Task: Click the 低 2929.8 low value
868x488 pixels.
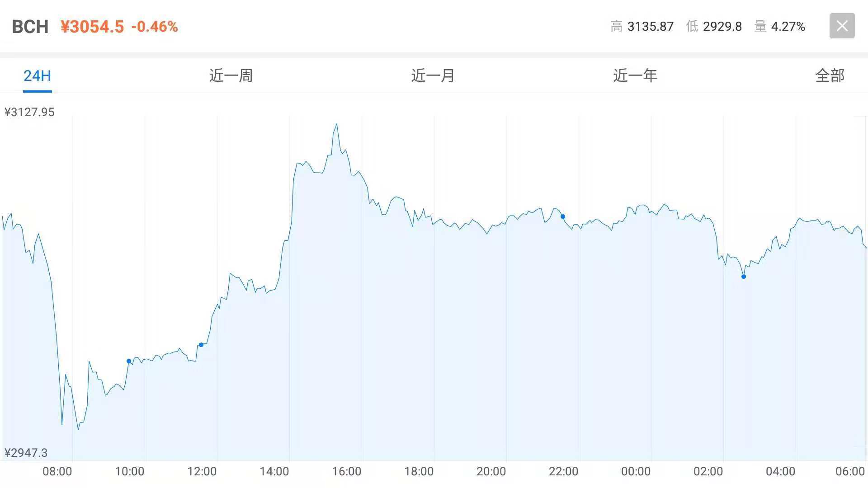Action: 714,27
